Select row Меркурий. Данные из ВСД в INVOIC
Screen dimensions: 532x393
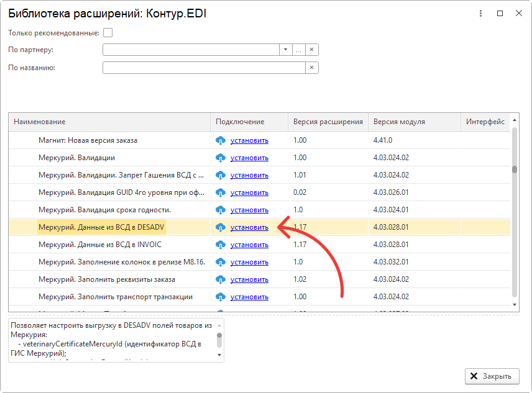pyautogui.click(x=259, y=245)
